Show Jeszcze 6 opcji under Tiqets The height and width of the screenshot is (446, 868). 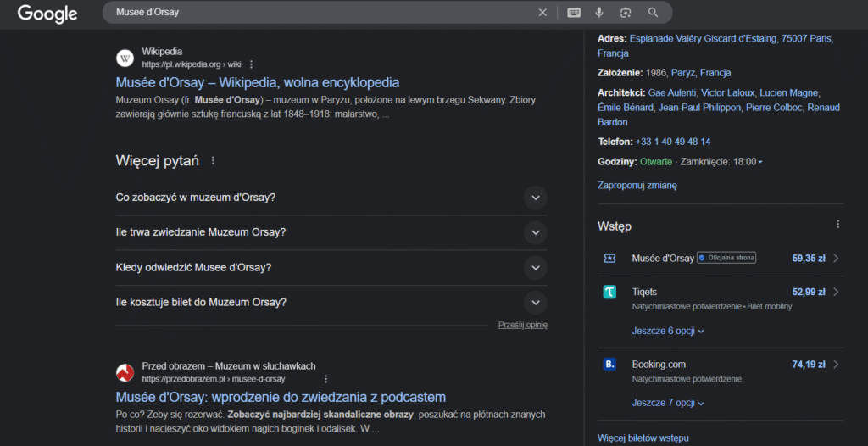pyautogui.click(x=668, y=331)
